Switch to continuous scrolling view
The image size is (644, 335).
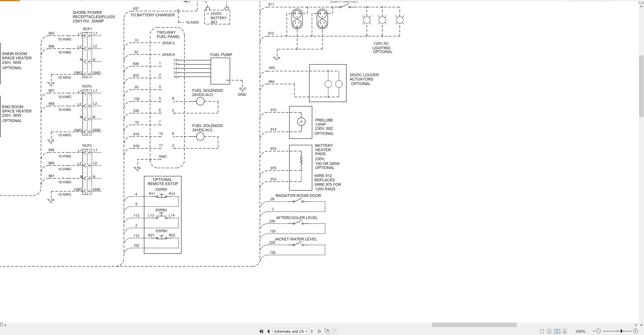(549, 331)
